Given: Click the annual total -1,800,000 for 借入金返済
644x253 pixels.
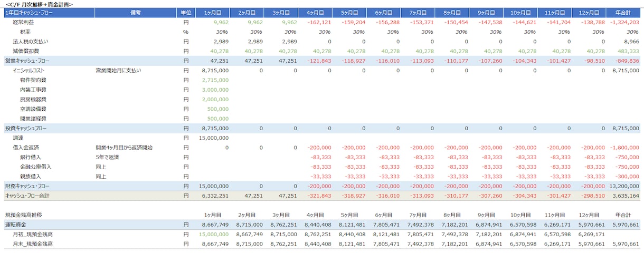Looking at the screenshot, I should click(x=624, y=148).
